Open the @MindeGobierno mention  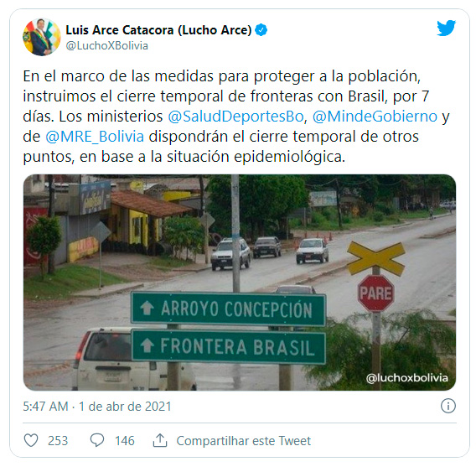point(375,117)
